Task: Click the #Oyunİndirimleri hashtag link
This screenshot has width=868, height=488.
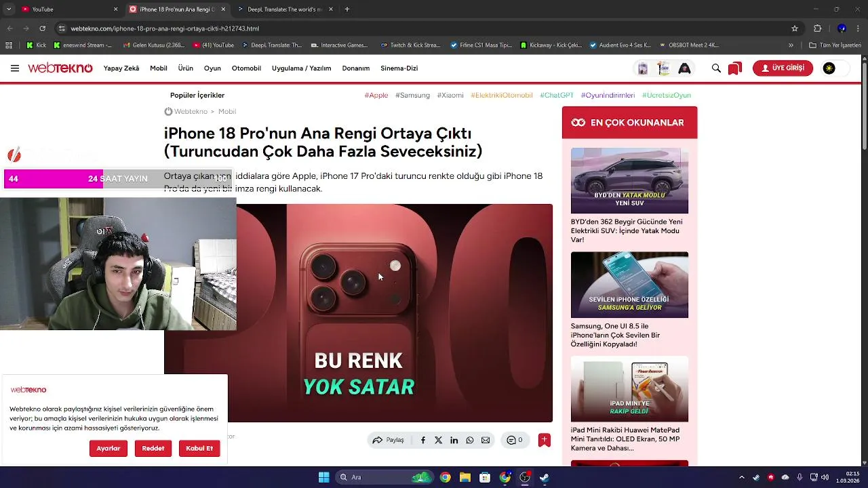Action: 608,95
